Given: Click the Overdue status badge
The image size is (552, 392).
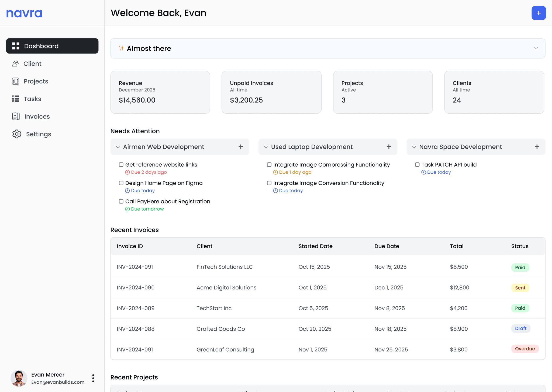Looking at the screenshot, I should pos(525,349).
